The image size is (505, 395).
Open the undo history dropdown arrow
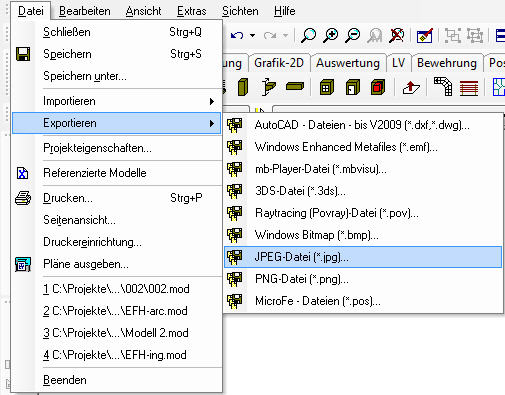(x=253, y=35)
